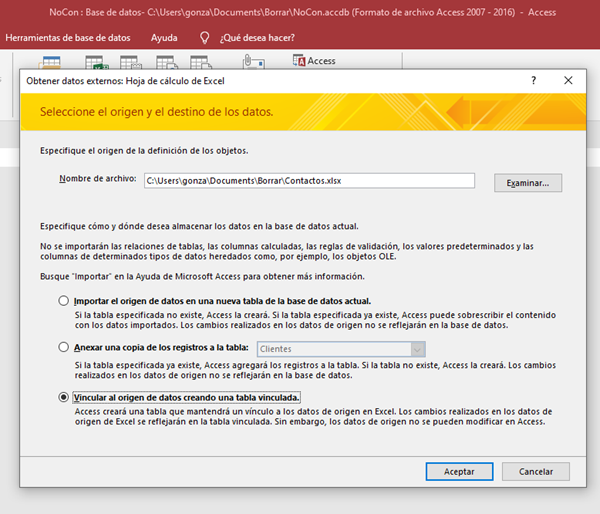Click description Access creará una tabla que mantendrá
Viewport: 600px width, 514px height.
tap(313, 416)
